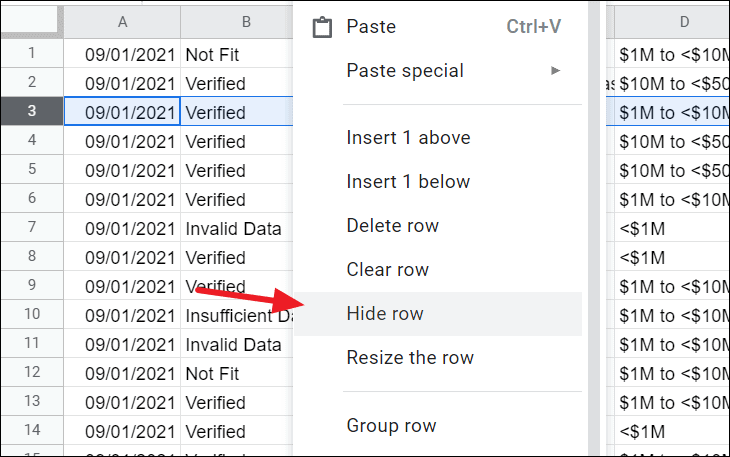Click the Paste clipboard icon
The width and height of the screenshot is (730, 457).
coord(322,27)
